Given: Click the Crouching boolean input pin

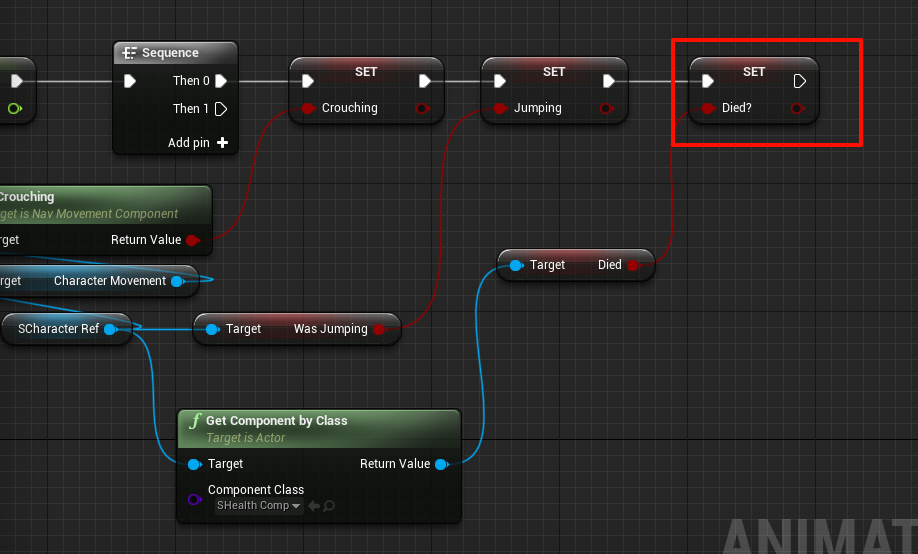Looking at the screenshot, I should [308, 108].
